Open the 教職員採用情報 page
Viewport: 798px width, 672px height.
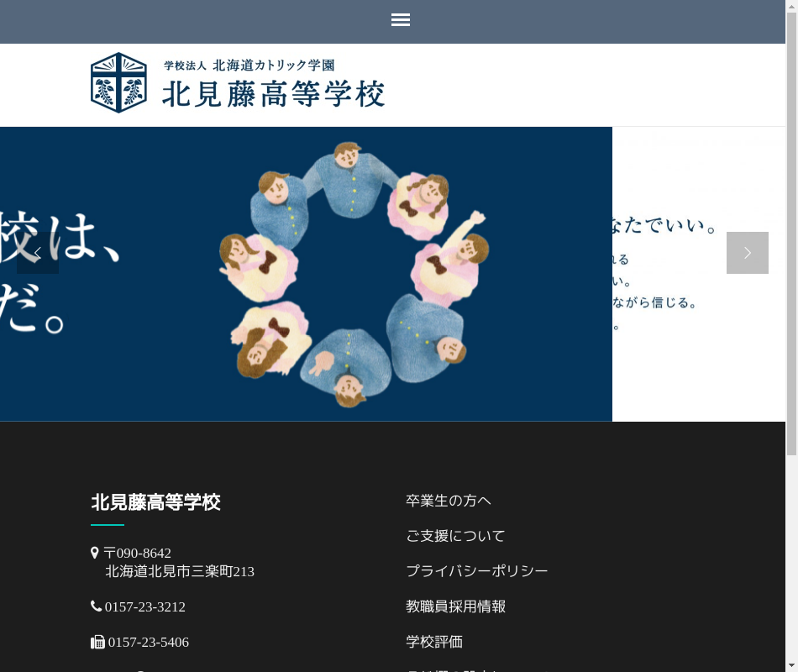(455, 606)
